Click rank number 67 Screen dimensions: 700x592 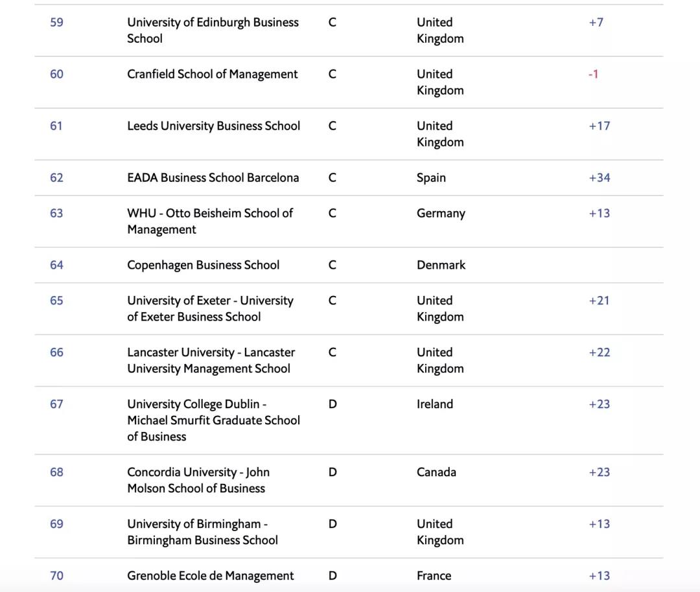pyautogui.click(x=57, y=404)
